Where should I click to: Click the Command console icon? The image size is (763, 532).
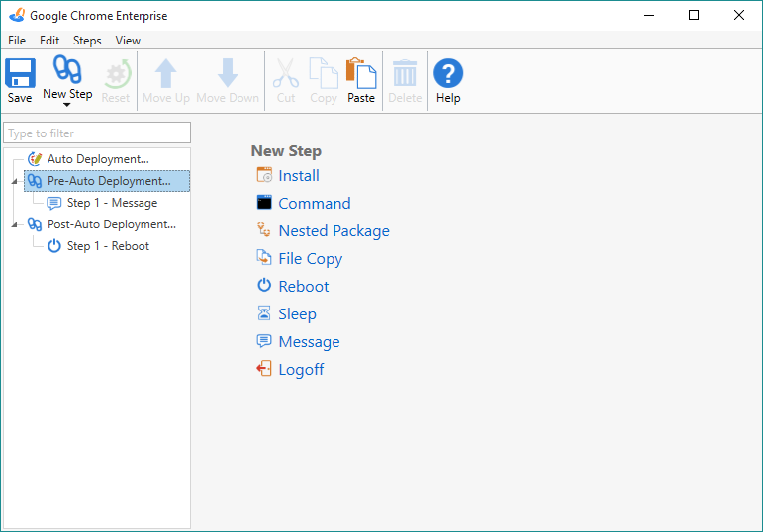pyautogui.click(x=264, y=202)
